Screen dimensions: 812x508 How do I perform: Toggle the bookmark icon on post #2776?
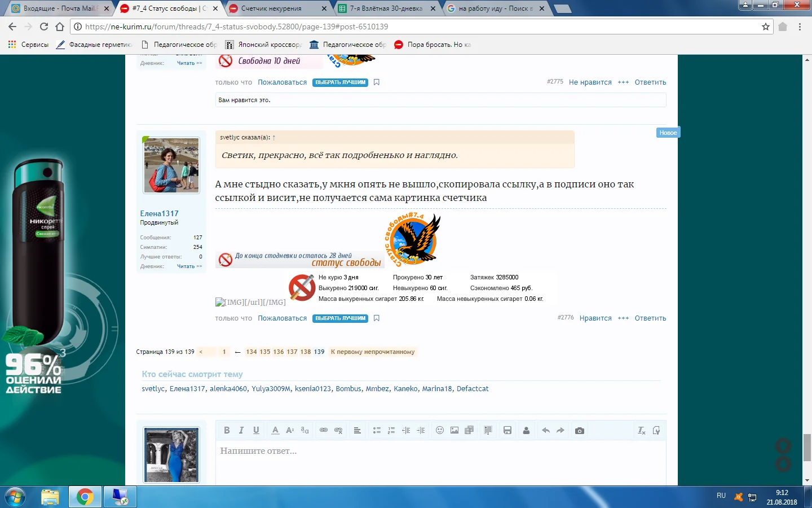click(377, 318)
